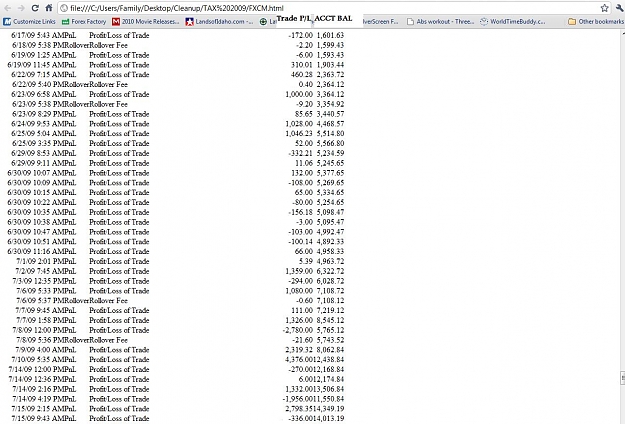The width and height of the screenshot is (625, 424).
Task: Click the WorldTimeBuddy bookmark favicon
Action: coord(483,22)
